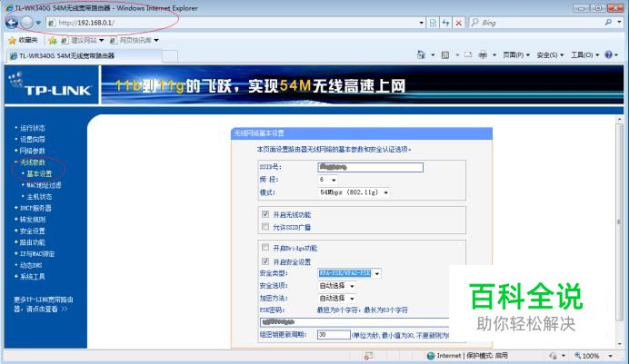Open IP与MAC绑定 in the sidebar
This screenshot has height=364, width=629.
[x=37, y=254]
